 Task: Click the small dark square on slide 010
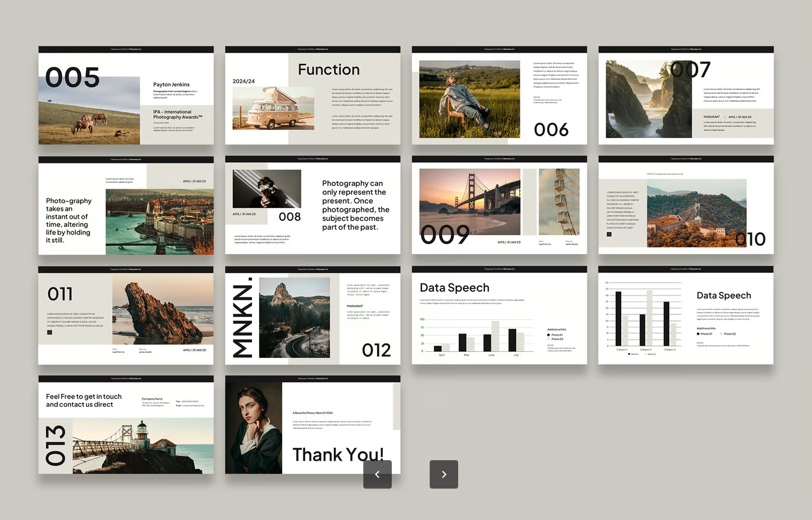pyautogui.click(x=609, y=235)
